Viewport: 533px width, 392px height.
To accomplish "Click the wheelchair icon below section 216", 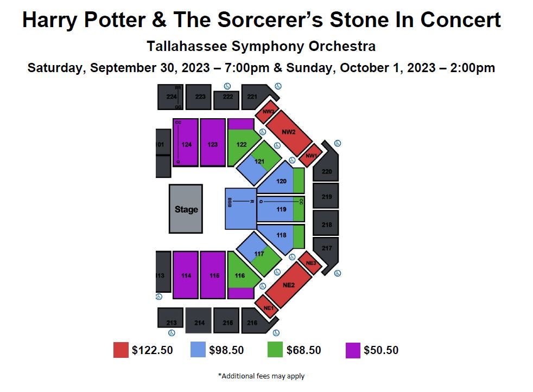I will click(276, 333).
